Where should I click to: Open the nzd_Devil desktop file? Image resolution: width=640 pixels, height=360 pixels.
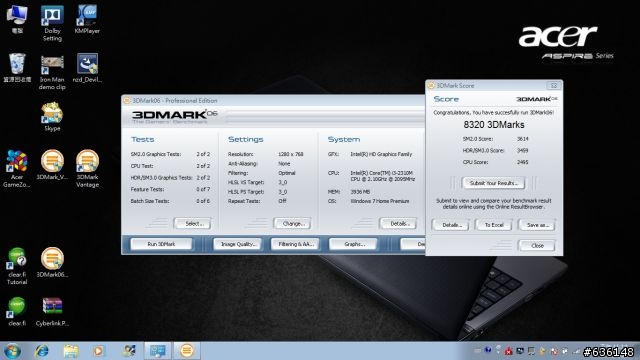point(87,67)
